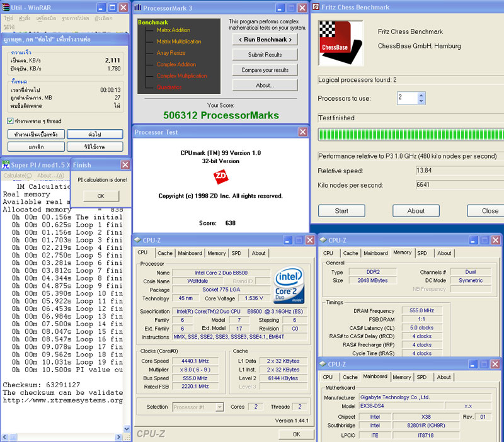Viewport: 504px width, 442px height.
Task: Select Complex Multiplication in benchmark tree
Action: coord(182,76)
